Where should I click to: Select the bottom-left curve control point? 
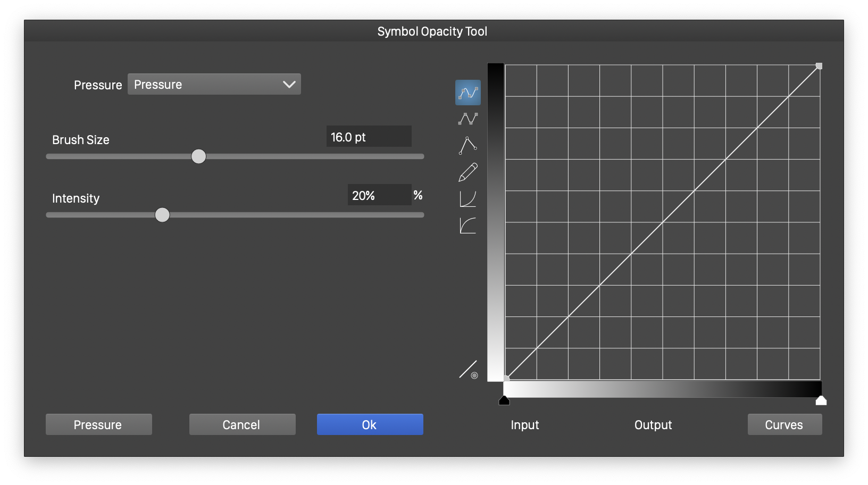506,378
